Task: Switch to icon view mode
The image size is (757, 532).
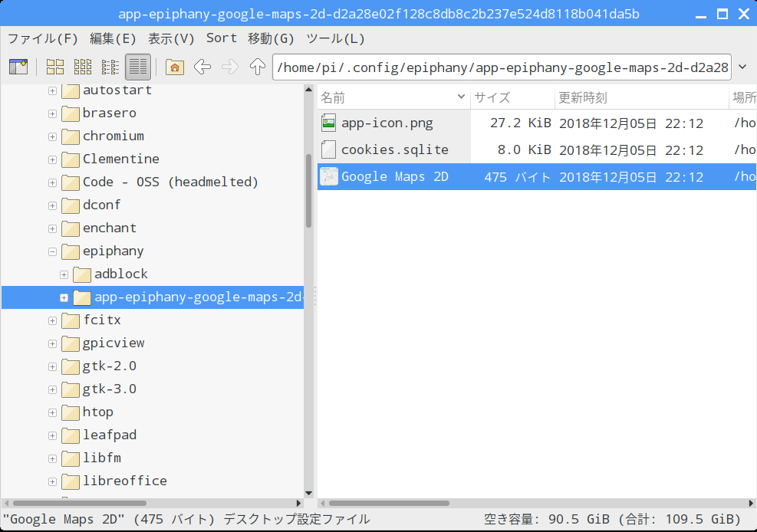Action: [55, 67]
